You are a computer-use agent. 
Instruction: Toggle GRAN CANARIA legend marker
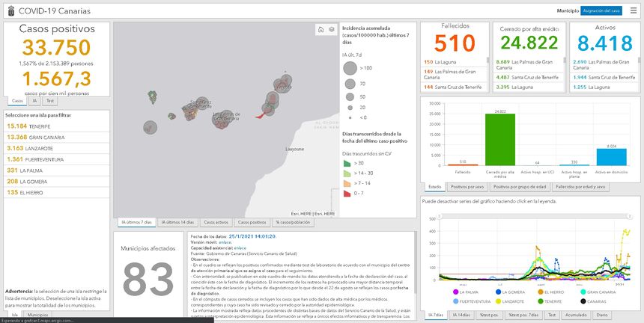(581, 292)
